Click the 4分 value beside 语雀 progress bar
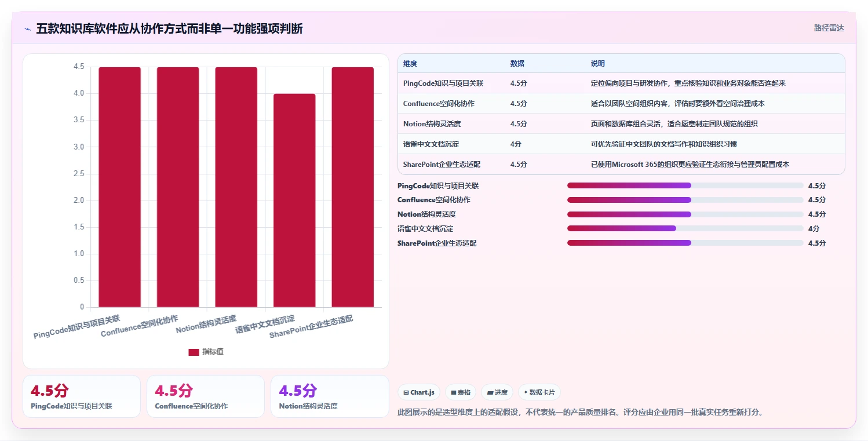Image resolution: width=868 pixels, height=441 pixels. coord(814,229)
